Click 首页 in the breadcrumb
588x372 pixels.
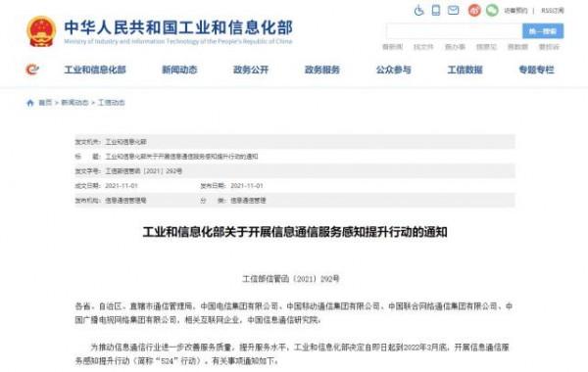coord(45,103)
